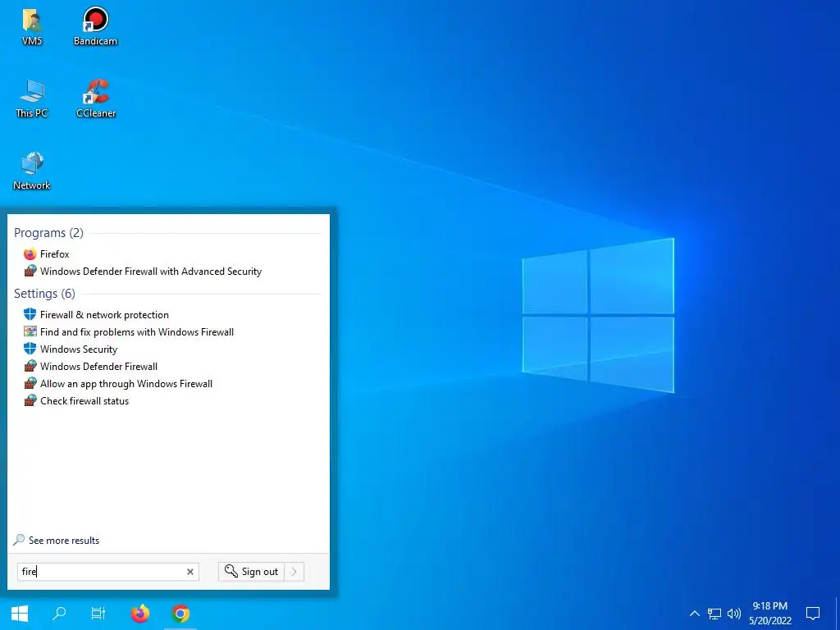Viewport: 840px width, 630px height.
Task: Launch Firefox from the taskbar
Action: [140, 614]
